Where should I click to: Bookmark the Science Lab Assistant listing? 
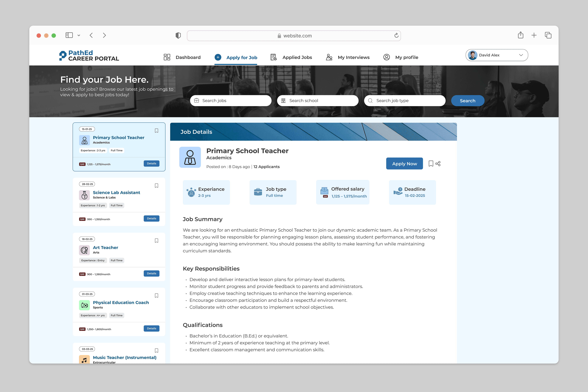(x=157, y=185)
